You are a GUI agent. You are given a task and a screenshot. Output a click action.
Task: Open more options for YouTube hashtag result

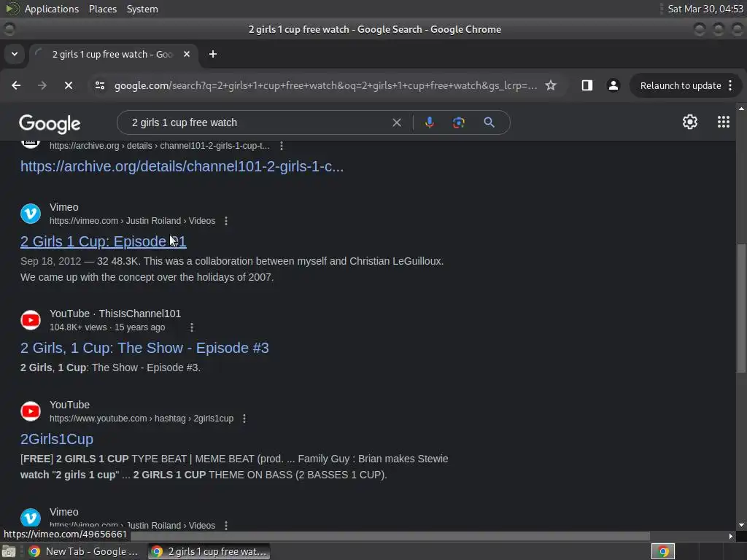coord(244,418)
